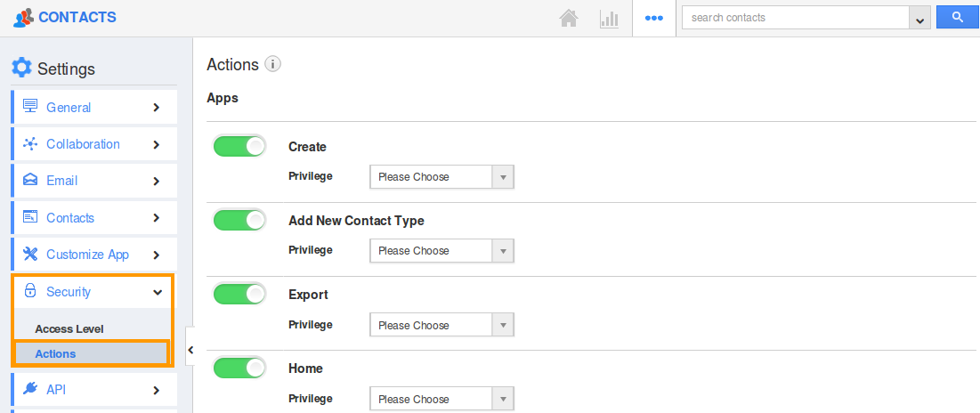Open the Create privilege dropdown
980x413 pixels.
(x=441, y=177)
